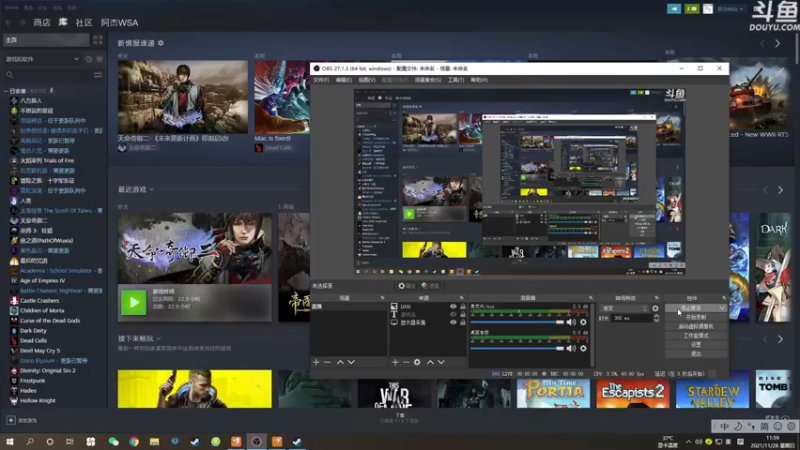Go back with Steam back arrow

point(9,22)
